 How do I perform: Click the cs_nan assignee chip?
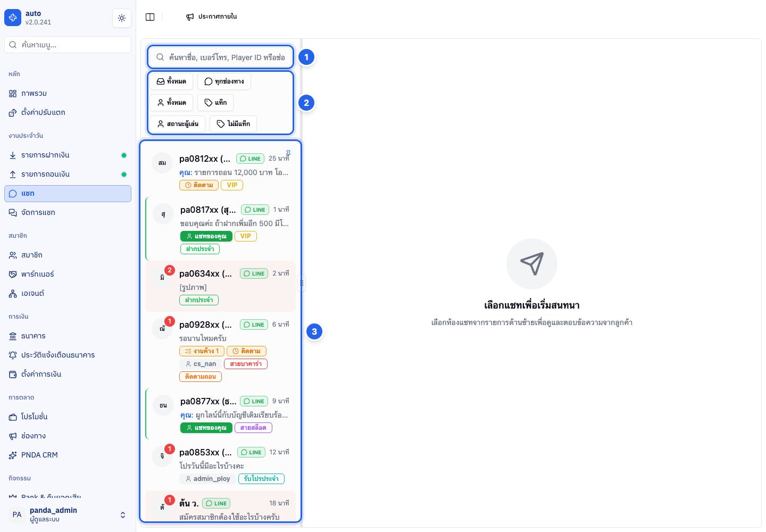pos(201,364)
